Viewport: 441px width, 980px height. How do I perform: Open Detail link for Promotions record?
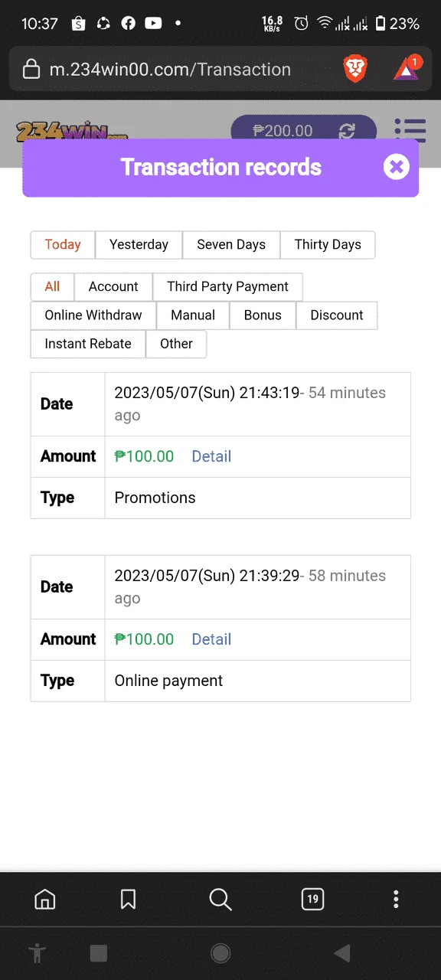[211, 456]
